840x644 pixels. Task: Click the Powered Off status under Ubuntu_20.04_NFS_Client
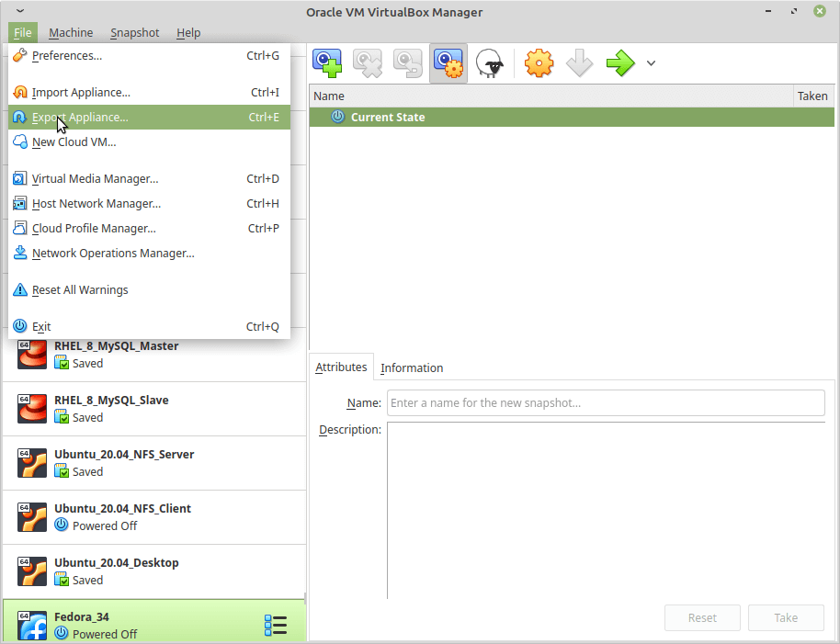coord(105,525)
